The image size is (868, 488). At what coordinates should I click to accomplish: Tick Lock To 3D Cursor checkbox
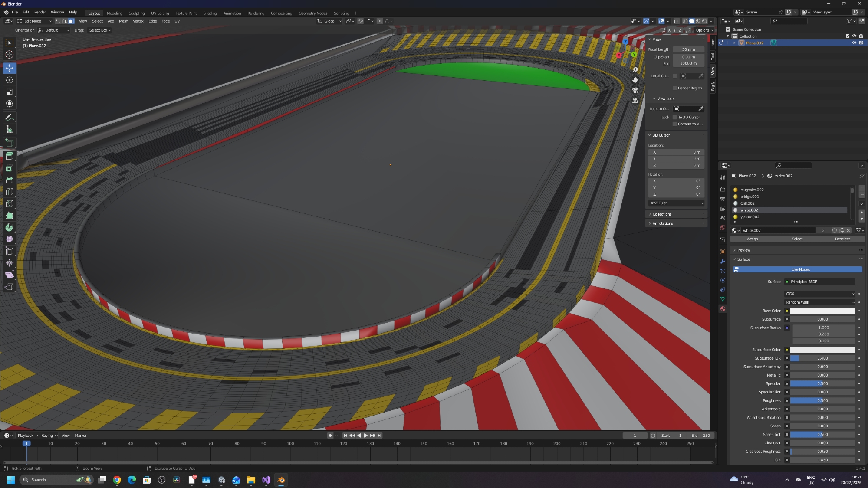point(674,117)
